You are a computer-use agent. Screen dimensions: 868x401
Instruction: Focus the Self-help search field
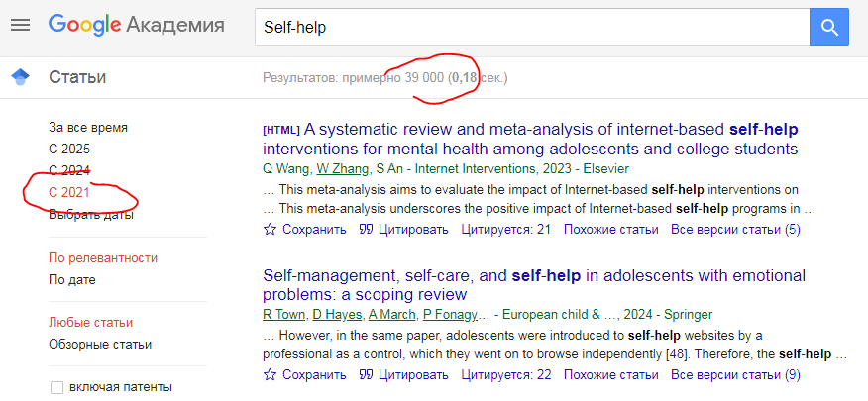pos(532,27)
